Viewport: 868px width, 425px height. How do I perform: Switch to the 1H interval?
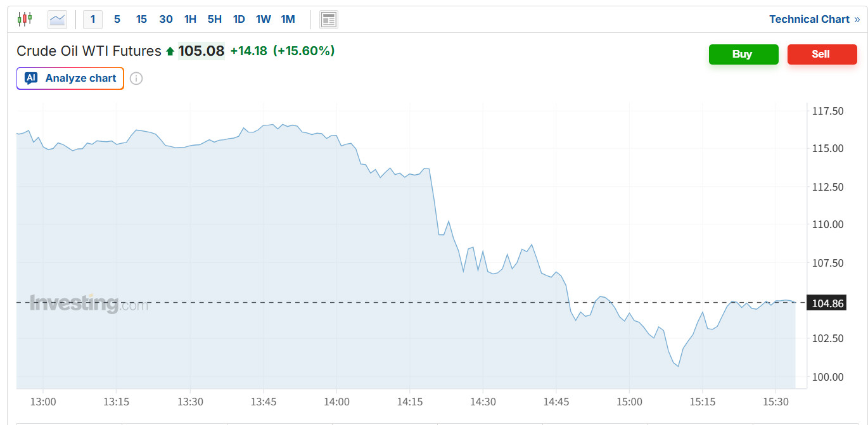[x=190, y=20]
